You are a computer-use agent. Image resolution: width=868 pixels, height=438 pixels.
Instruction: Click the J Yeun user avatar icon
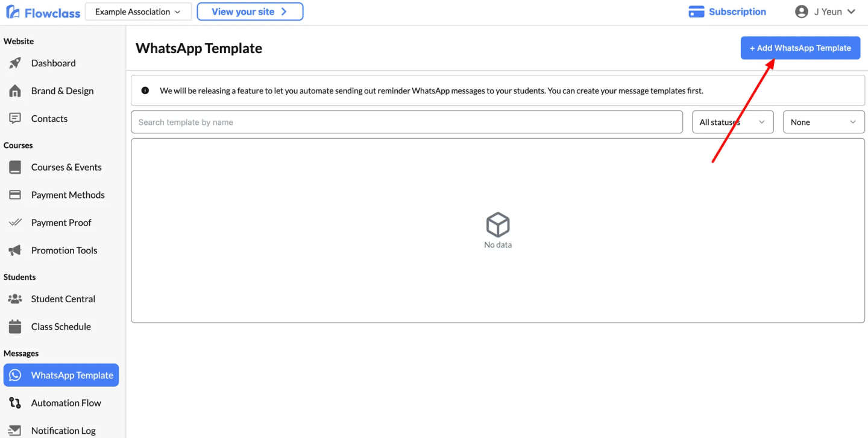pos(801,11)
